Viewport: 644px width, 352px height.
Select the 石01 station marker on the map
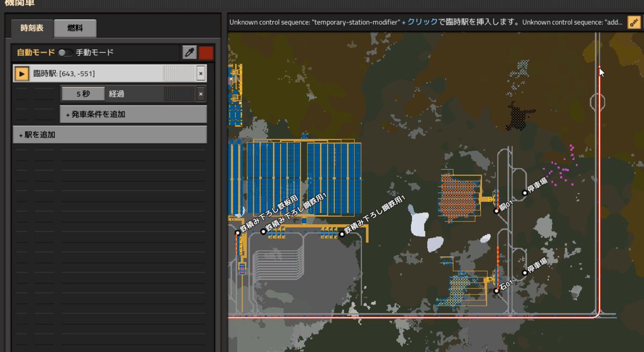point(496,291)
